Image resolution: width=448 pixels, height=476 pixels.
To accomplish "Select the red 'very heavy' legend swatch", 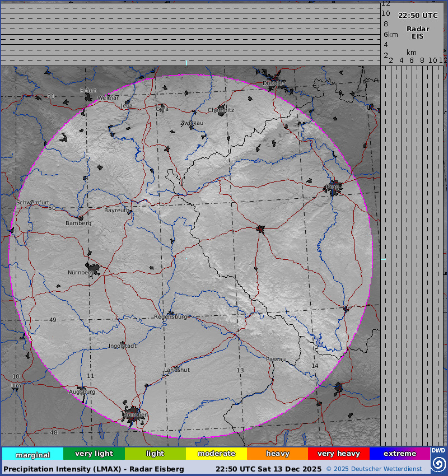I will (338, 454).
